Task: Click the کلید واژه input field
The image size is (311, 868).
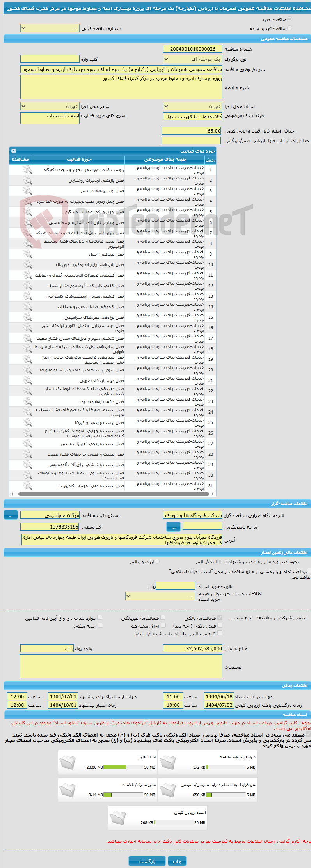Action: 50,59
